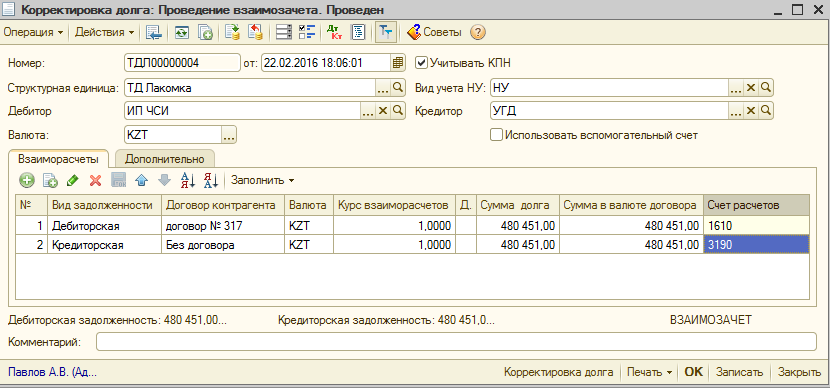The height and width of the screenshot is (389, 830).
Task: Switch to the Взаиморасчеты tab
Action: pos(58,159)
